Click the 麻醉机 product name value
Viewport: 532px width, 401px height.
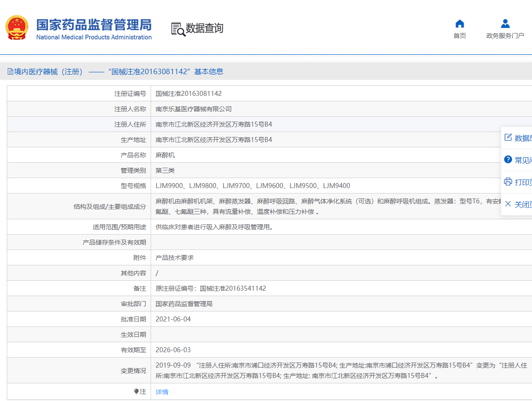coord(165,155)
